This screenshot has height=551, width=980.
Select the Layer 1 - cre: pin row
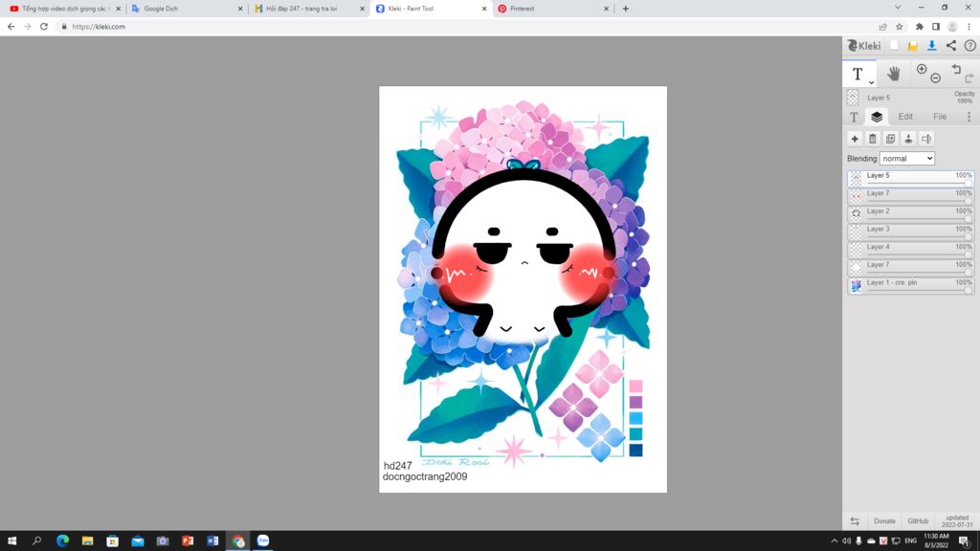tap(911, 285)
